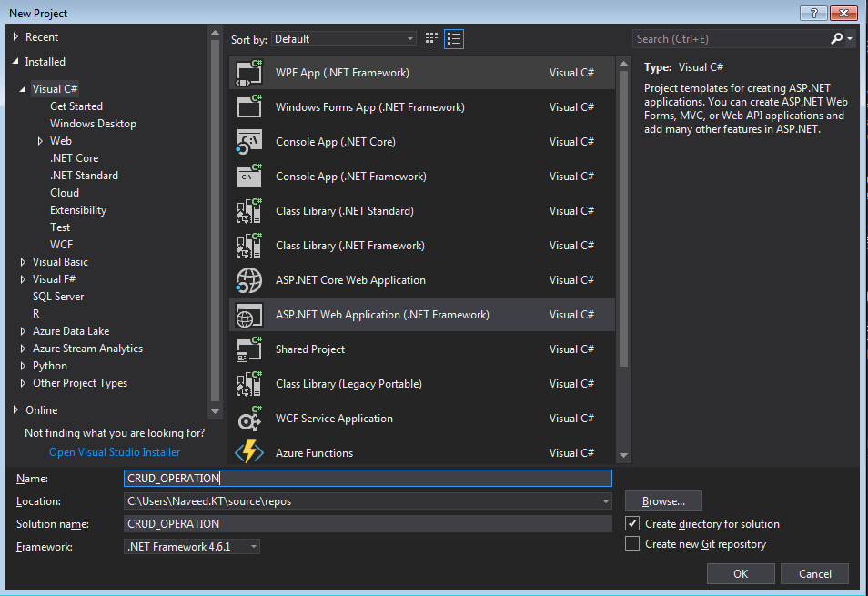The height and width of the screenshot is (596, 868).
Task: Expand the Visual Basic node
Action: pyautogui.click(x=23, y=262)
